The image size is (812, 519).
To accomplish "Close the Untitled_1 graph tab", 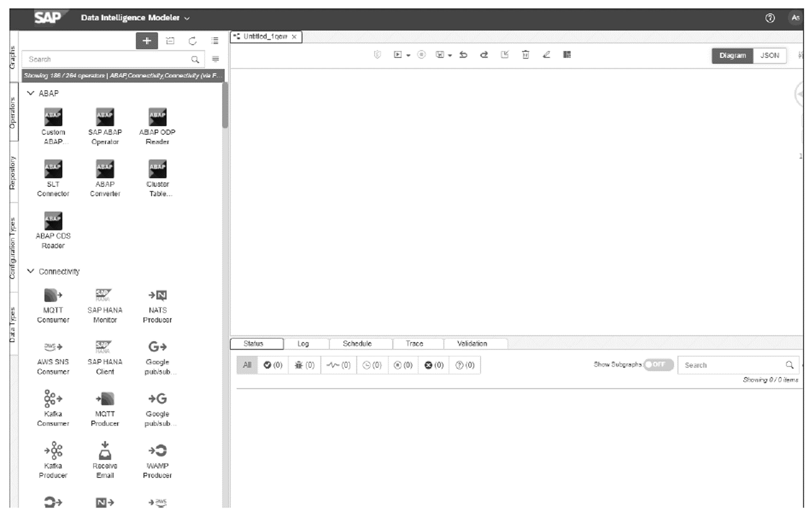I will pyautogui.click(x=294, y=37).
